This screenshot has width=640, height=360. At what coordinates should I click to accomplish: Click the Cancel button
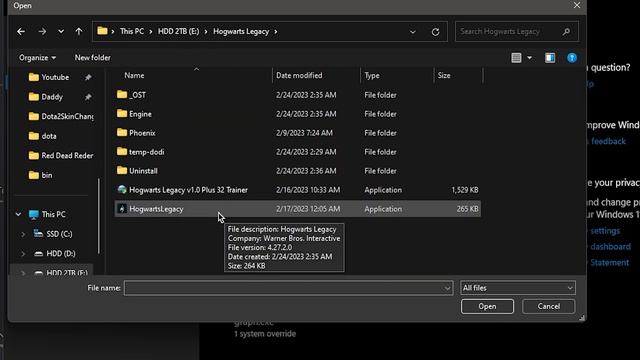pos(549,307)
